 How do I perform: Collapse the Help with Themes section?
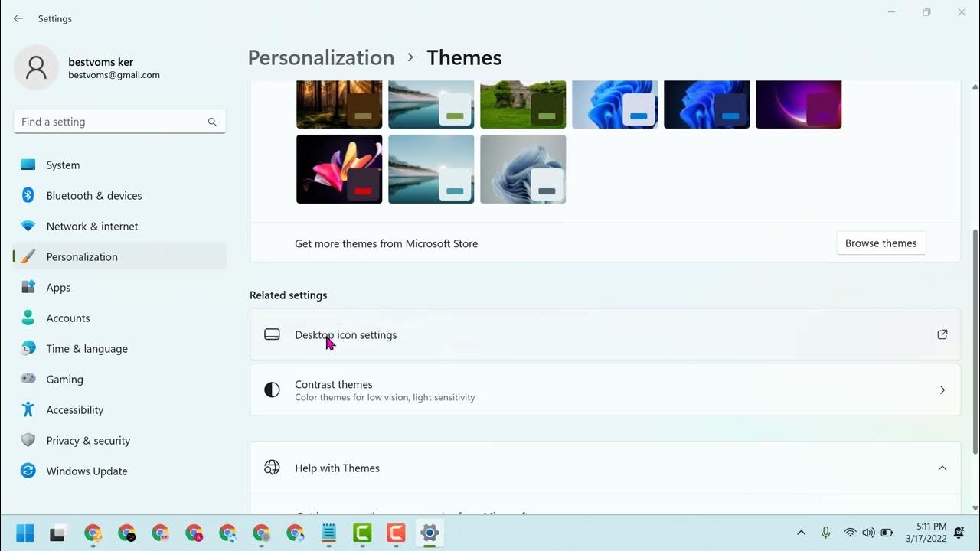(942, 468)
